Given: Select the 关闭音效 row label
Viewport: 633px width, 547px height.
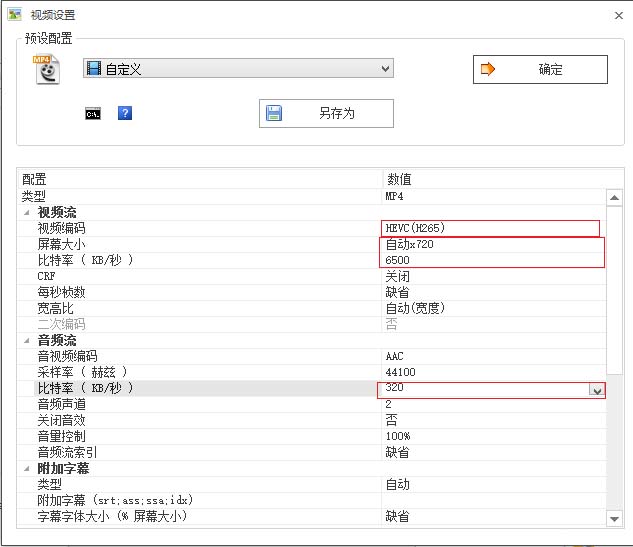Looking at the screenshot, I should pyautogui.click(x=61, y=420).
